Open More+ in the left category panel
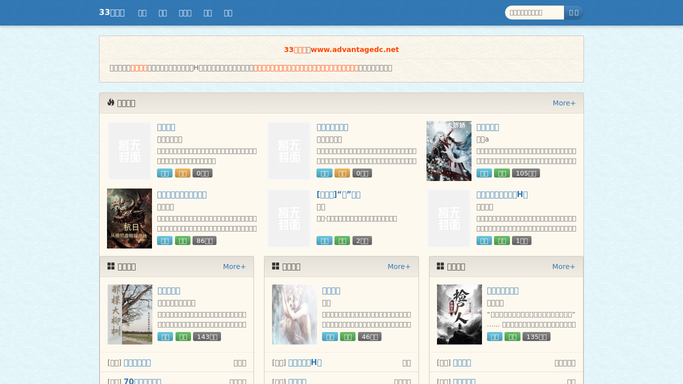Screen dimensions: 683x384 (234, 266)
